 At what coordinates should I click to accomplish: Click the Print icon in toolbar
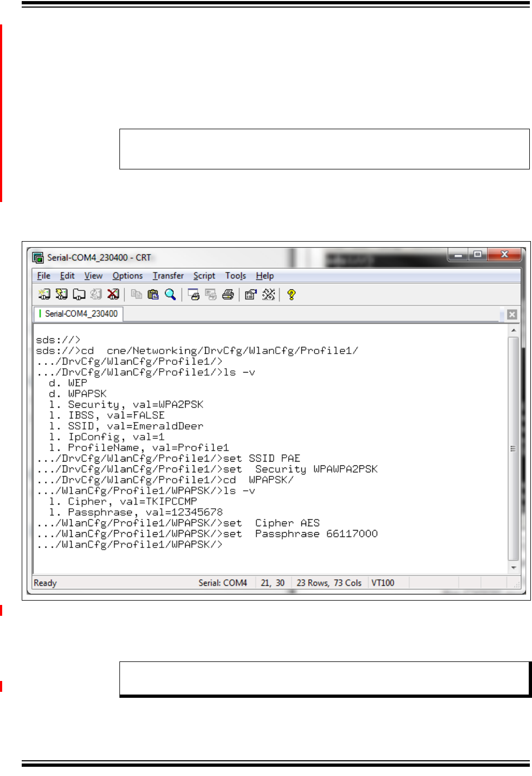click(228, 294)
